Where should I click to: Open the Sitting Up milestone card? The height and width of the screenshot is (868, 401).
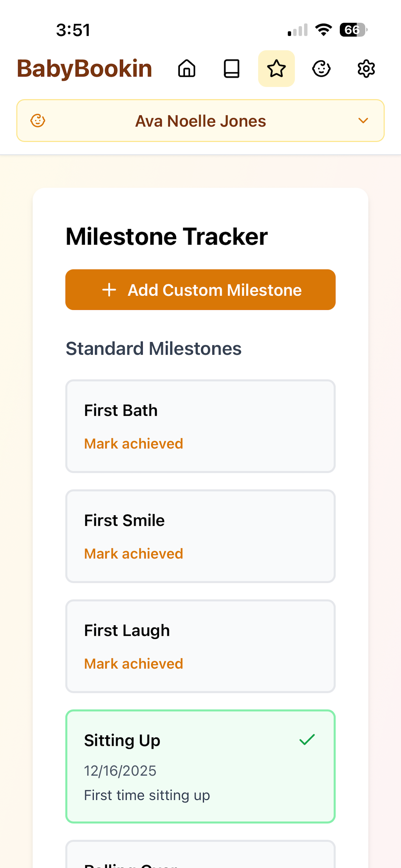pos(200,766)
